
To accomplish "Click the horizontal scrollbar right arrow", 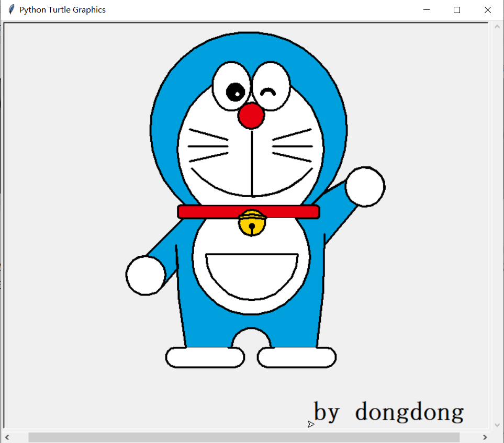I will pos(485,437).
